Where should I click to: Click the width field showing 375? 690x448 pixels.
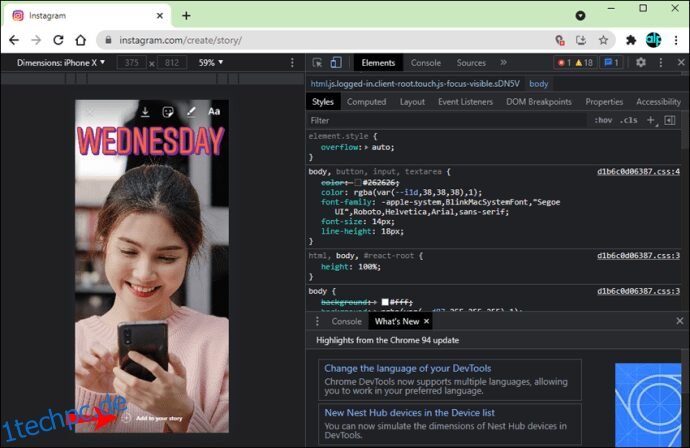132,63
